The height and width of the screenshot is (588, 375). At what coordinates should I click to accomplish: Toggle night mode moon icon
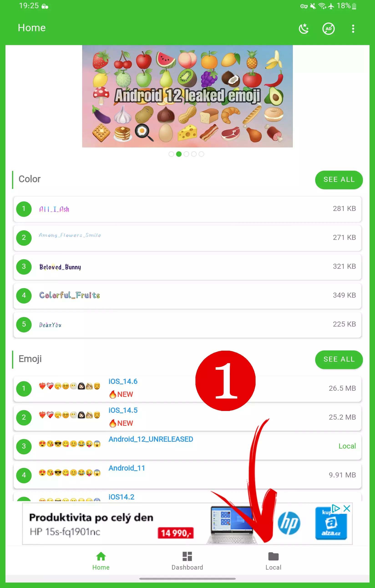coord(304,29)
